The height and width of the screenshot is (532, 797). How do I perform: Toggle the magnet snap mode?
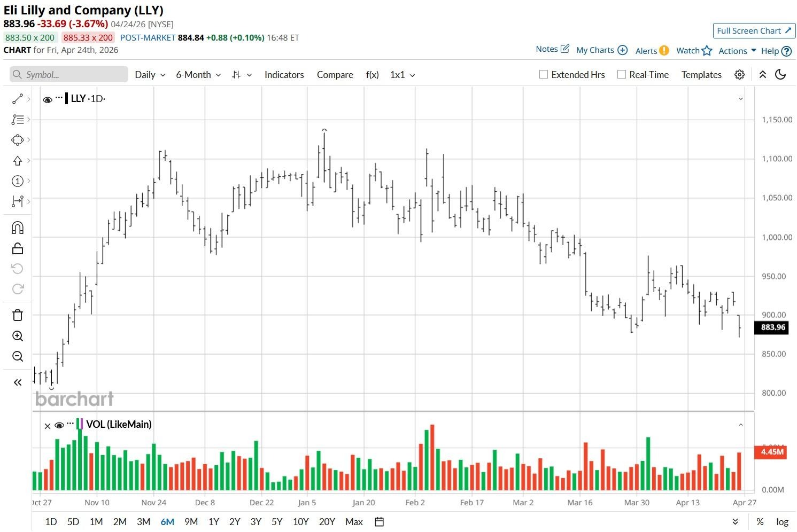point(18,228)
